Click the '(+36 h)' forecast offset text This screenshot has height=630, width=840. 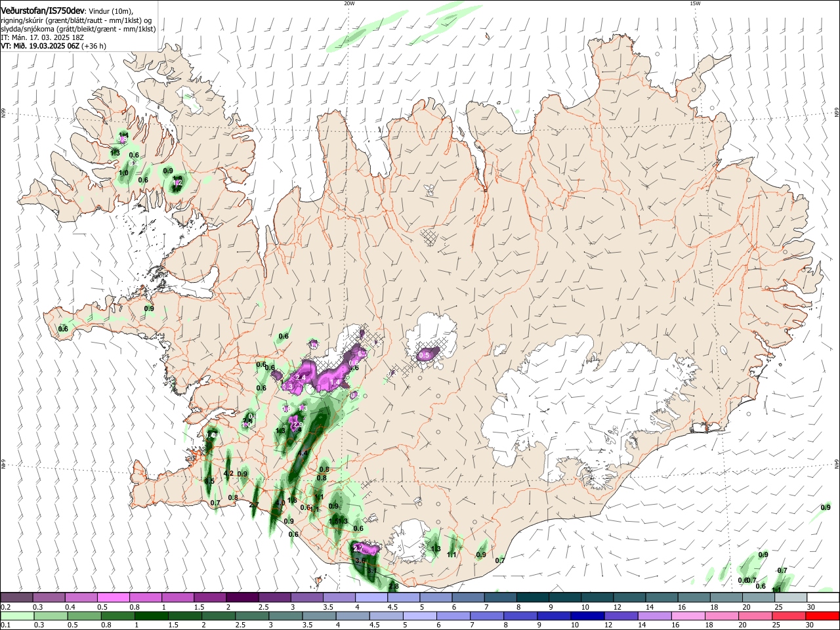94,46
